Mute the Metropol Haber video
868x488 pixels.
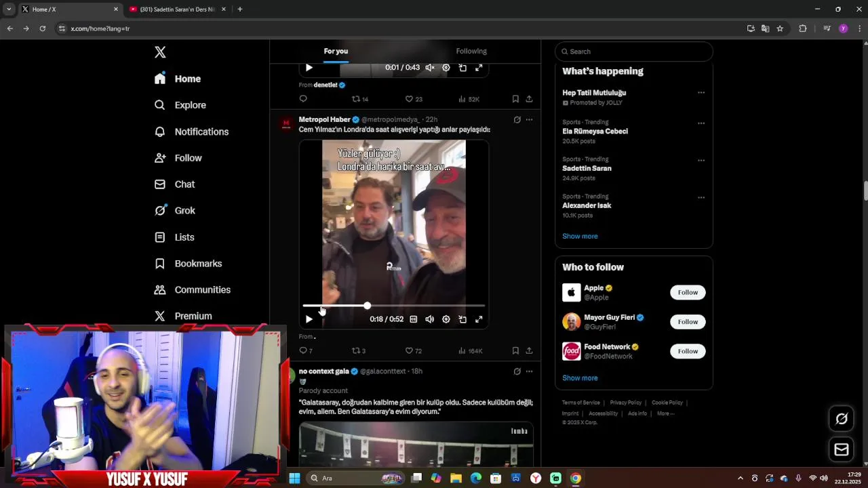pyautogui.click(x=430, y=319)
